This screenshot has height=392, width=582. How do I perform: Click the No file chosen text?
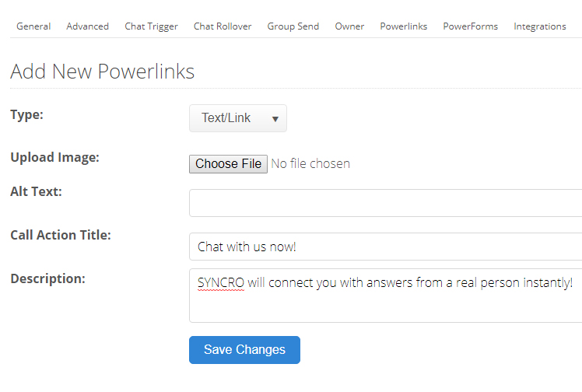(310, 163)
